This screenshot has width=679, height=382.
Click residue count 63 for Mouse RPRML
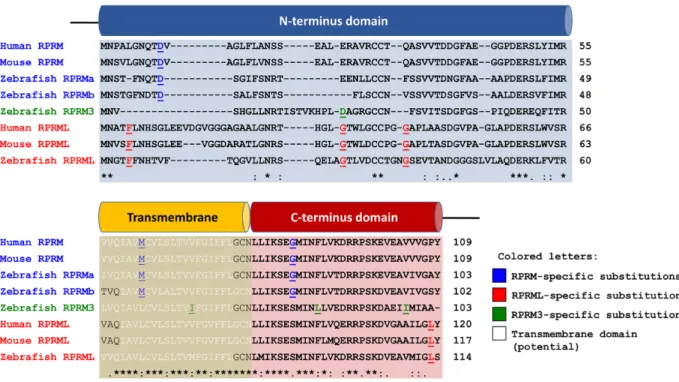coord(585,144)
